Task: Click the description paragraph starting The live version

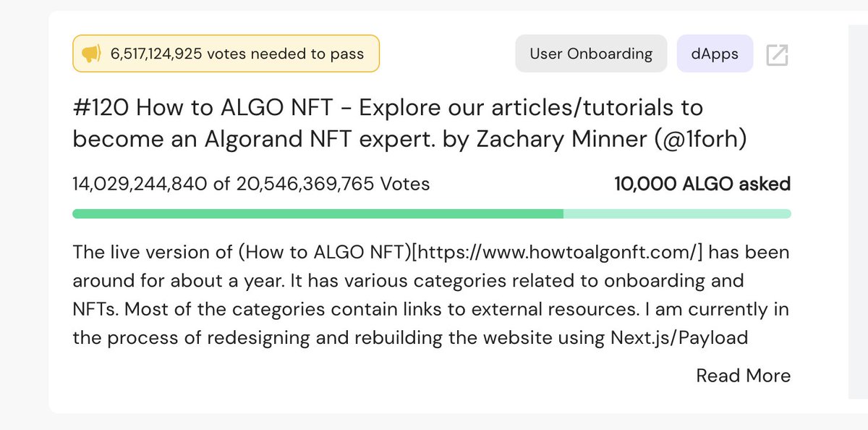Action: tap(432, 295)
